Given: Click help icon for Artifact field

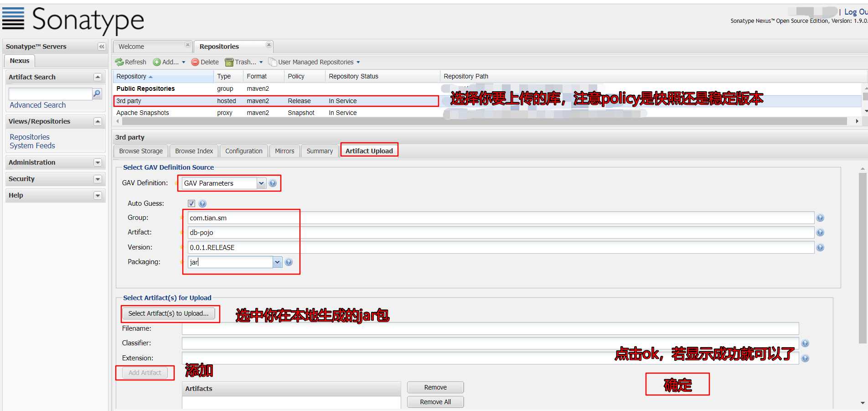Looking at the screenshot, I should (820, 233).
